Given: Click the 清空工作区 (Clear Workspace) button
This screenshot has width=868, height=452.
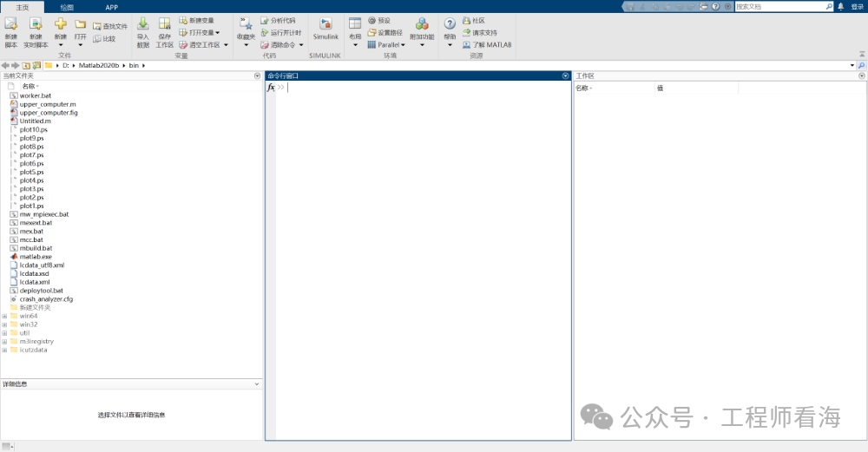Looking at the screenshot, I should [200, 45].
